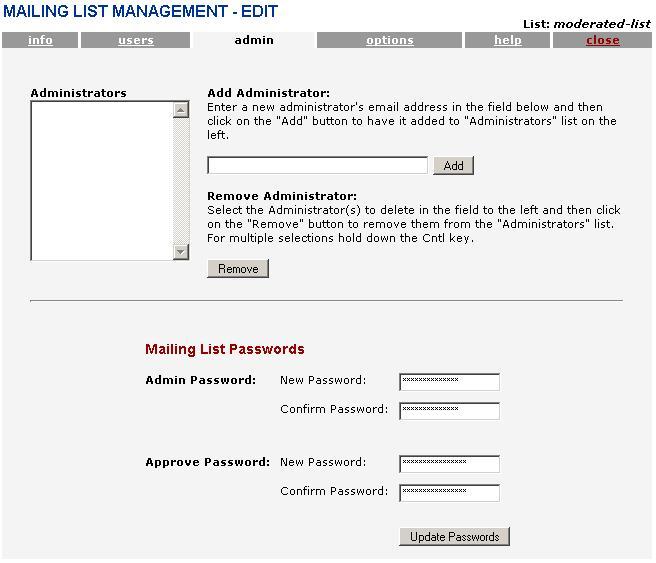Focus Admin Password New Password field
This screenshot has height=563, width=656.
[449, 381]
